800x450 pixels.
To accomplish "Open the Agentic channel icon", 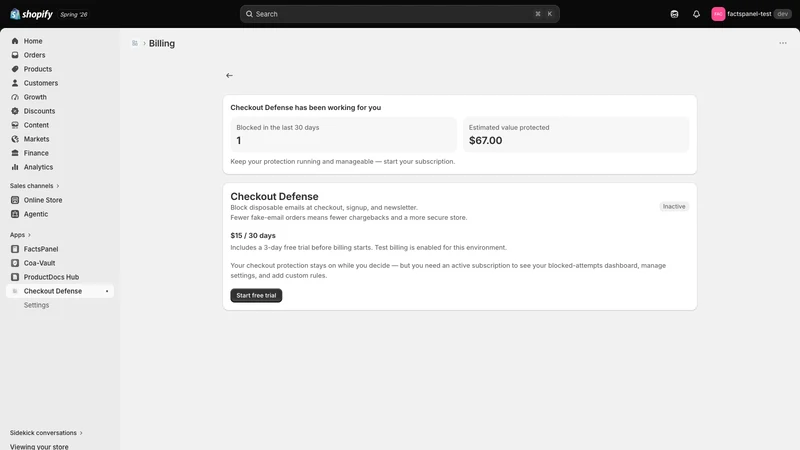I will click(15, 214).
